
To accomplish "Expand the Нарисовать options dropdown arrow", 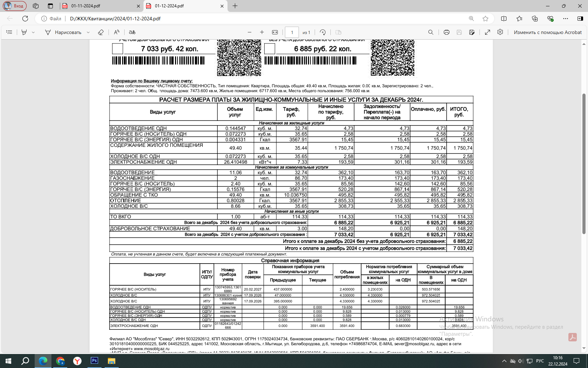I will [x=88, y=32].
